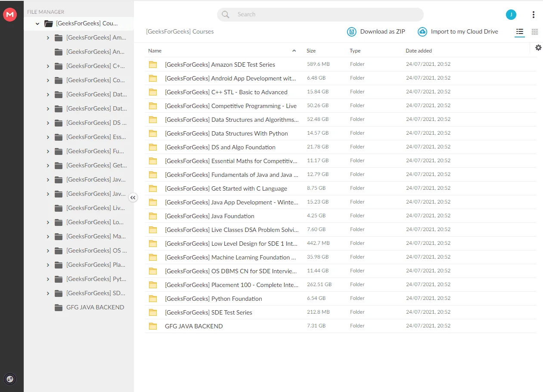Click the 262.51 GB size value

[319, 284]
